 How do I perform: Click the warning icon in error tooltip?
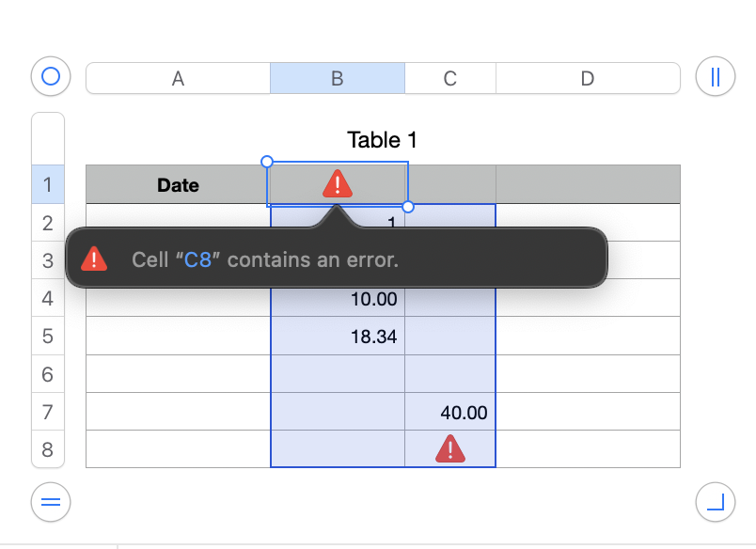(94, 259)
